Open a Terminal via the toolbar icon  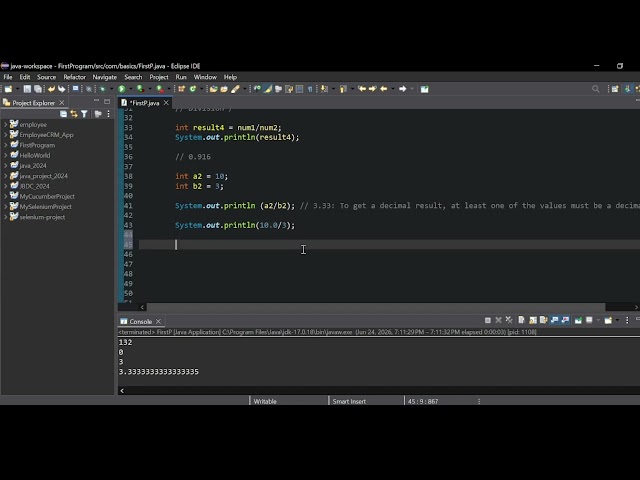(x=76, y=89)
